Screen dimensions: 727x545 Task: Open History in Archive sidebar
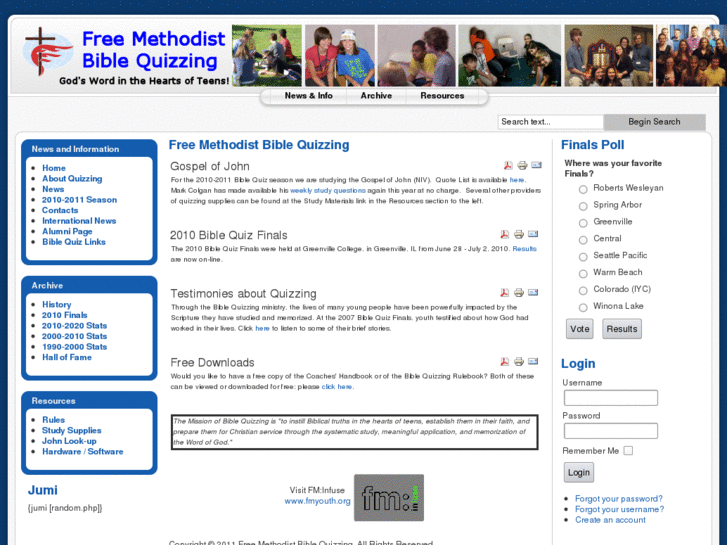pyautogui.click(x=57, y=304)
